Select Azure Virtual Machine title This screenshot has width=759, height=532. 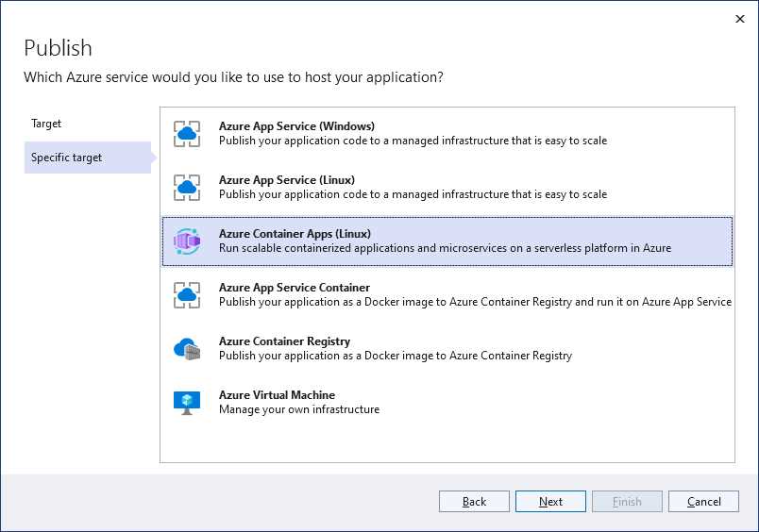coord(277,395)
